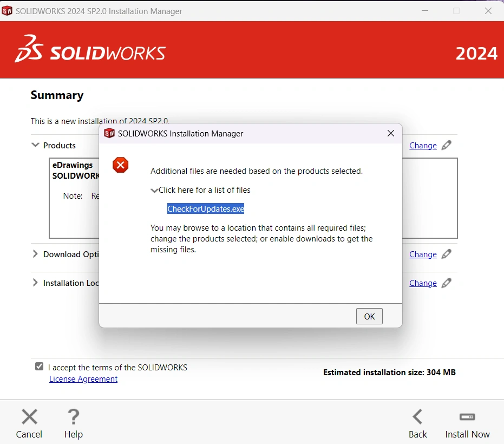Click the SOLIDWORKS logo in red banner
Viewport: 504px width, 444px height.
[x=90, y=49]
